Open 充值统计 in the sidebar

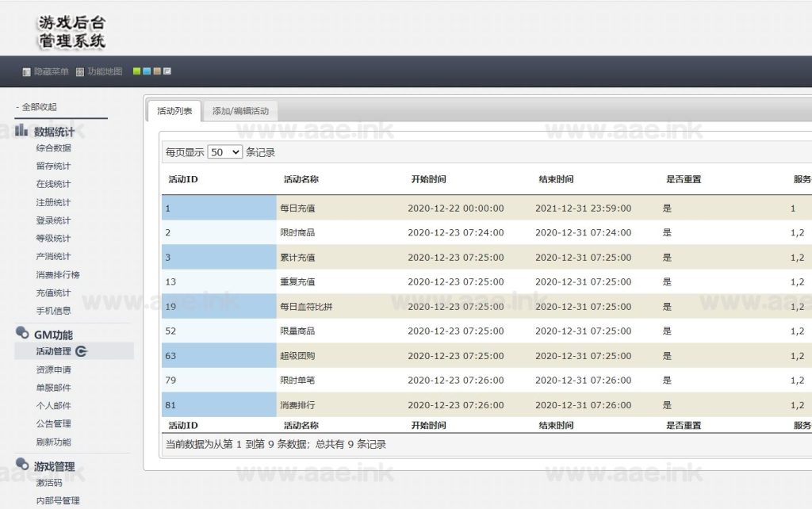53,293
